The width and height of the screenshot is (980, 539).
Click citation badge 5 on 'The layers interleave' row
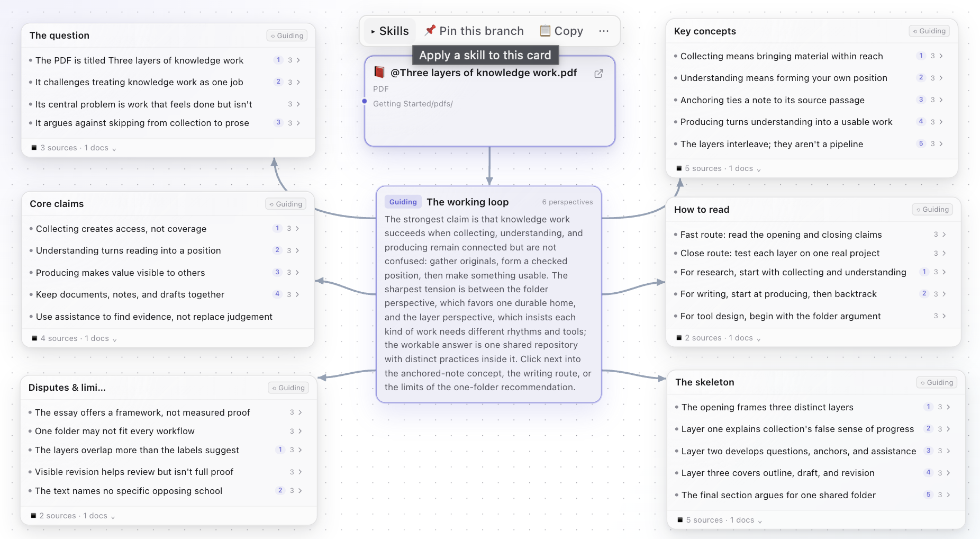pos(921,143)
